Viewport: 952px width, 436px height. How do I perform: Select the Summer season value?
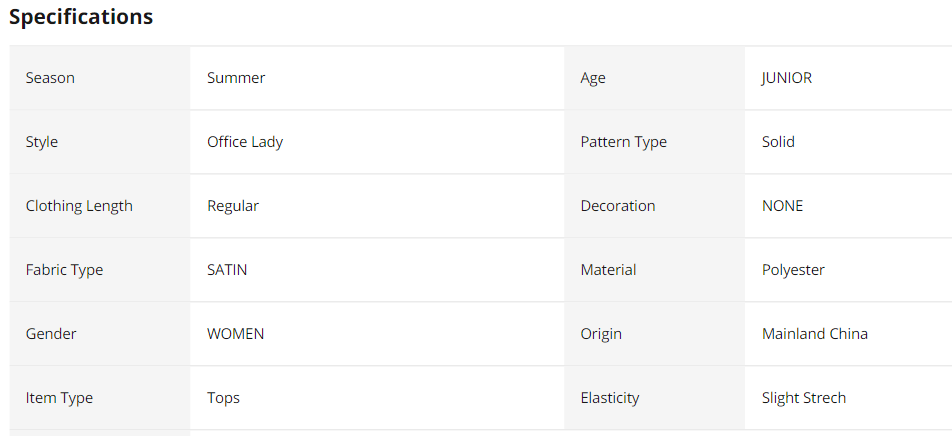[236, 78]
